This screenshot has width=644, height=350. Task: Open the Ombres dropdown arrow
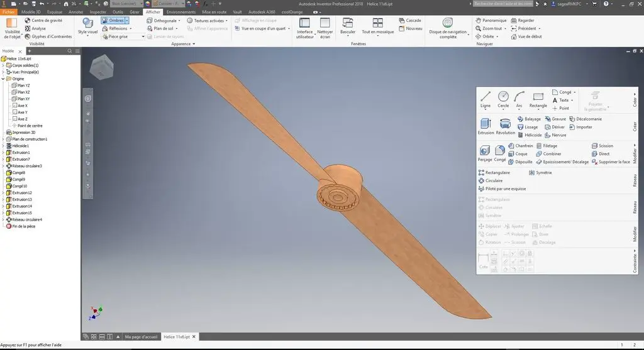click(x=127, y=20)
